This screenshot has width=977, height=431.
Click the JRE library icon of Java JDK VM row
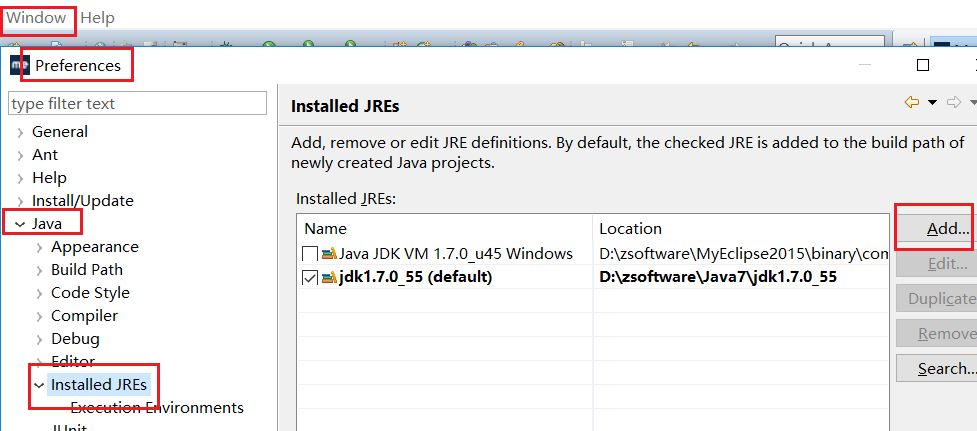click(329, 254)
